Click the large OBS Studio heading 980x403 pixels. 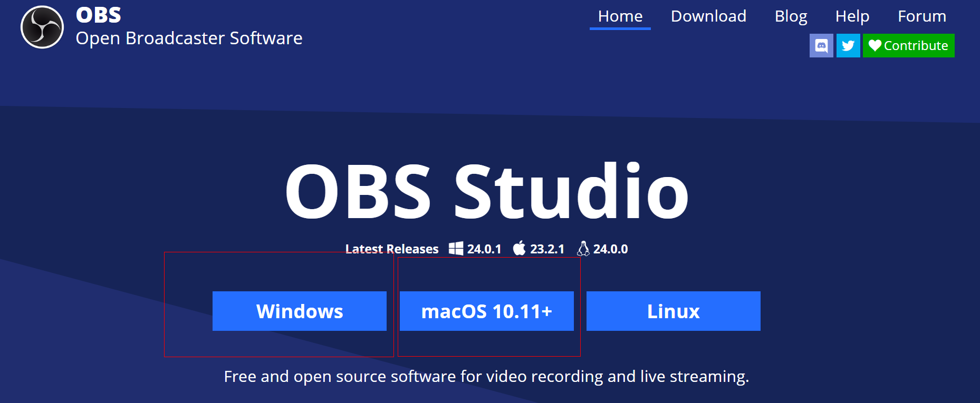coord(487,191)
